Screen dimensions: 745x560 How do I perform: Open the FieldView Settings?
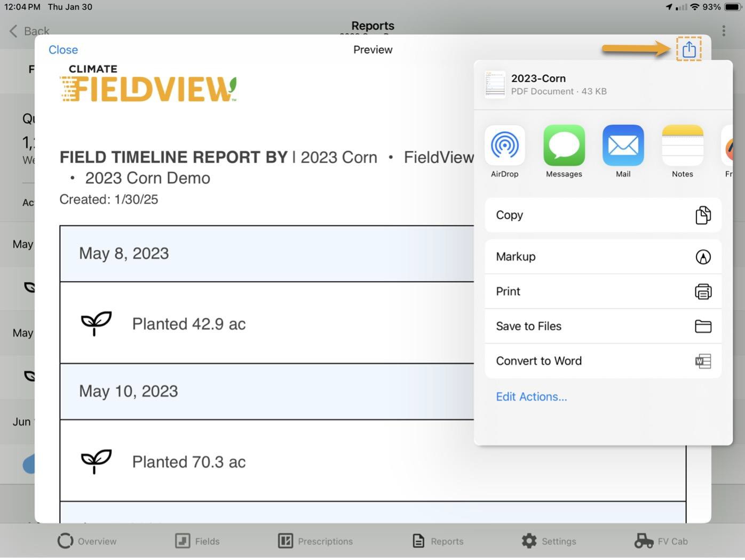click(549, 541)
